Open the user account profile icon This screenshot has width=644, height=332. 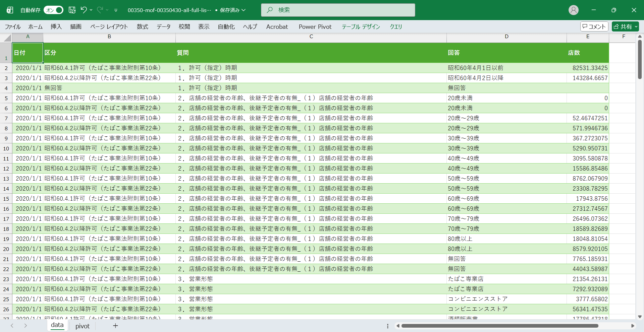click(x=573, y=10)
